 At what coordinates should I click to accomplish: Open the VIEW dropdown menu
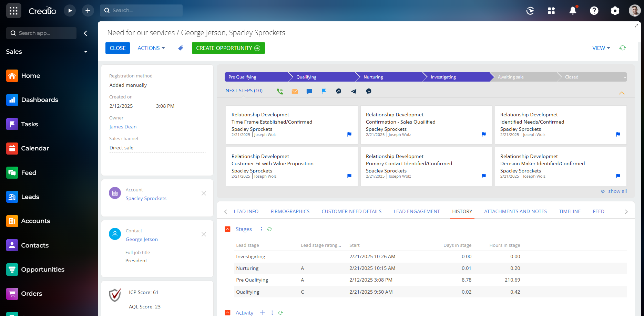(x=601, y=48)
